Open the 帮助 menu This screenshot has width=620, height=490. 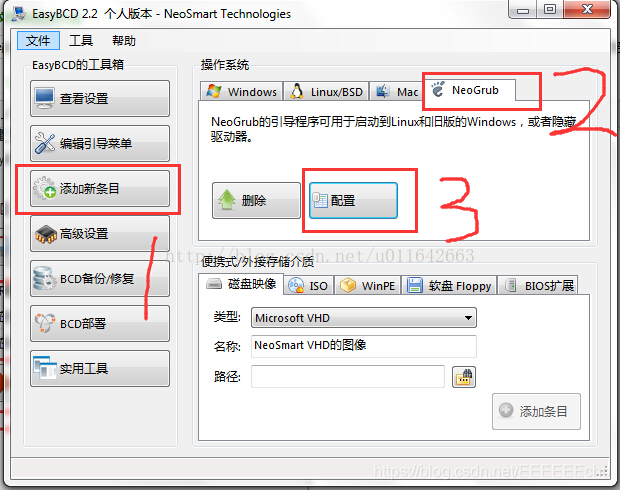pos(124,40)
